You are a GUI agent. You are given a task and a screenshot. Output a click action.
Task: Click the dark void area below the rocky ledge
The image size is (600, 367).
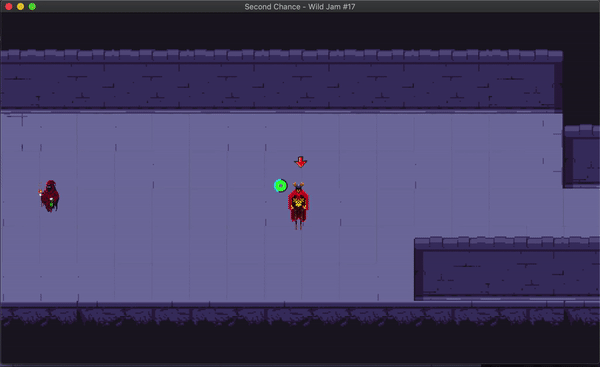tap(300, 344)
